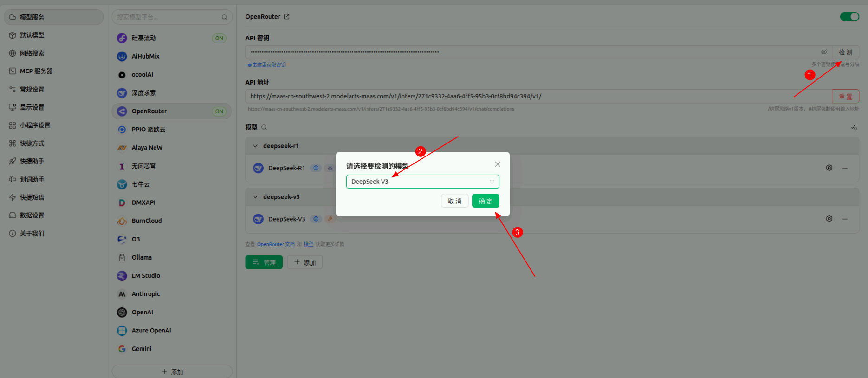Image resolution: width=868 pixels, height=378 pixels.
Task: Open 显示设置 section
Action: coord(54,107)
